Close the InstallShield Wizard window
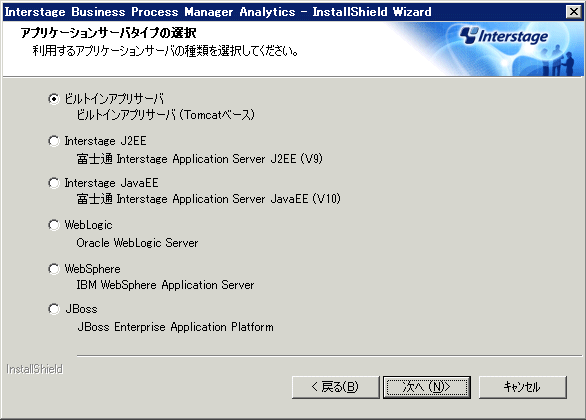This screenshot has width=586, height=420. tap(574, 12)
